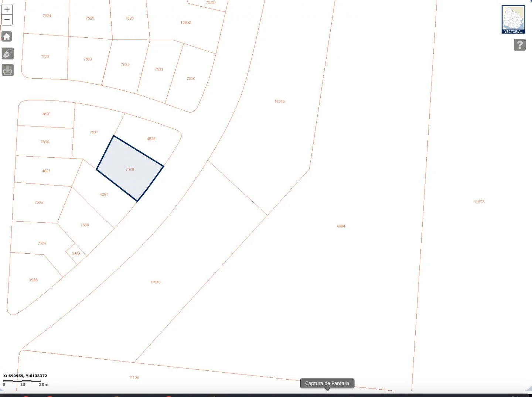532x397 pixels.
Task: Click parcel 7539
Action: click(x=85, y=225)
